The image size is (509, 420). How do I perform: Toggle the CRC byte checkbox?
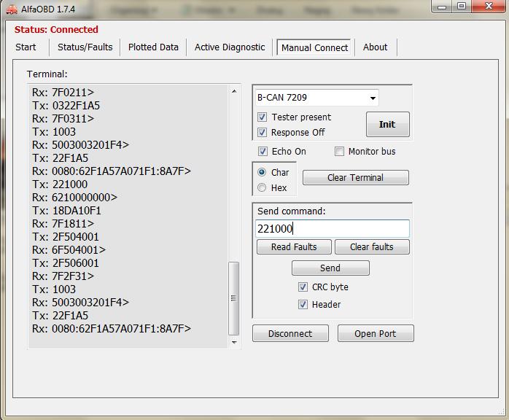(303, 287)
